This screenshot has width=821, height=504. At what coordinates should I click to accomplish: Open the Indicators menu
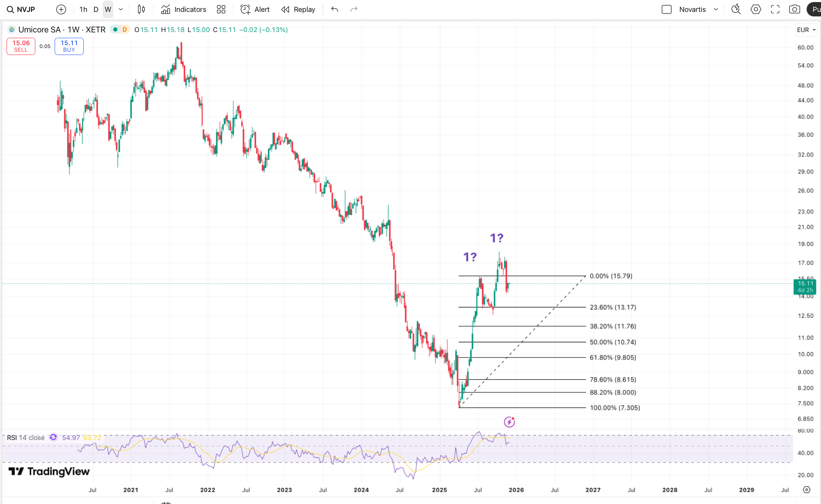coord(184,9)
